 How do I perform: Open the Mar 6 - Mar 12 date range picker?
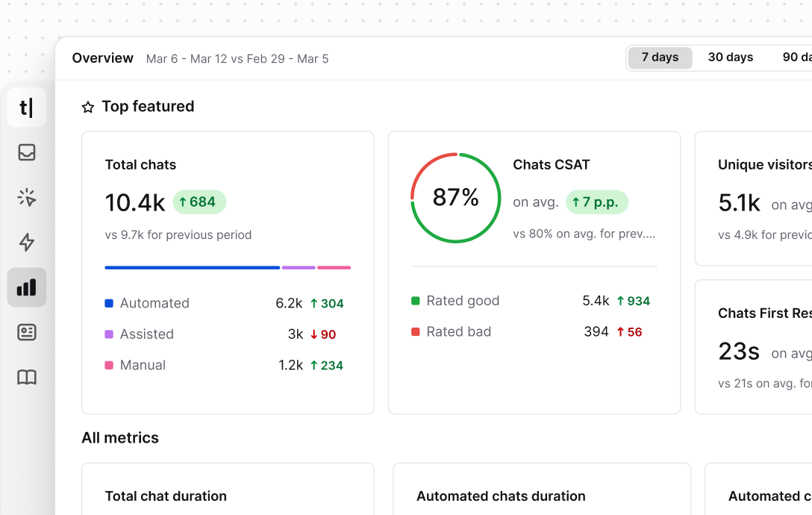click(x=237, y=58)
